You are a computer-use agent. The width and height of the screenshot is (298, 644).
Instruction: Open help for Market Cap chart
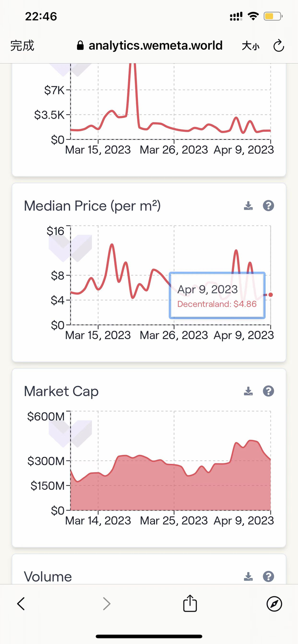point(268,391)
